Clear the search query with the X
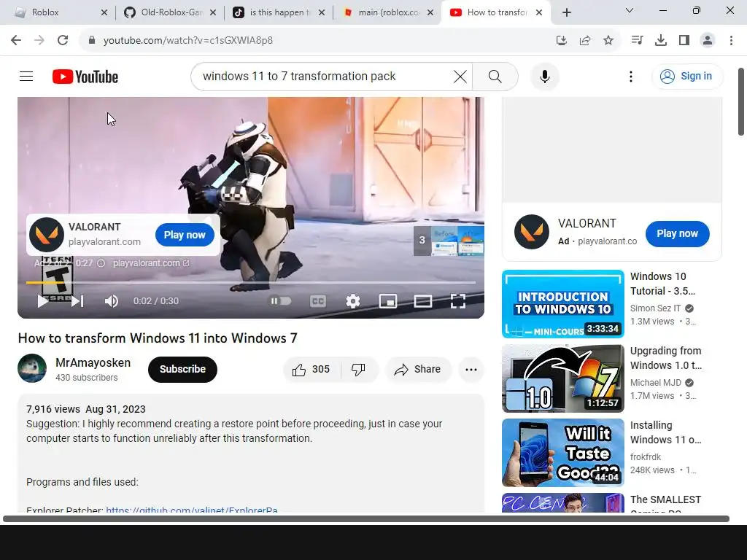 click(x=460, y=76)
